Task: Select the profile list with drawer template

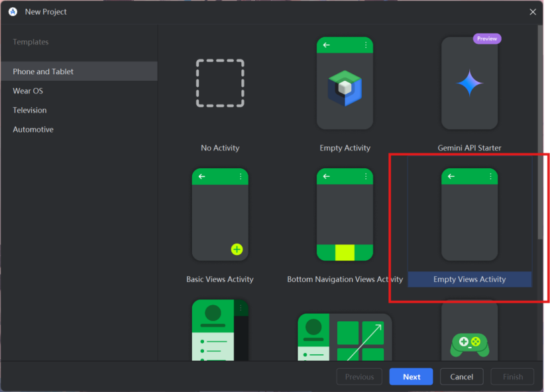Action: [x=220, y=330]
